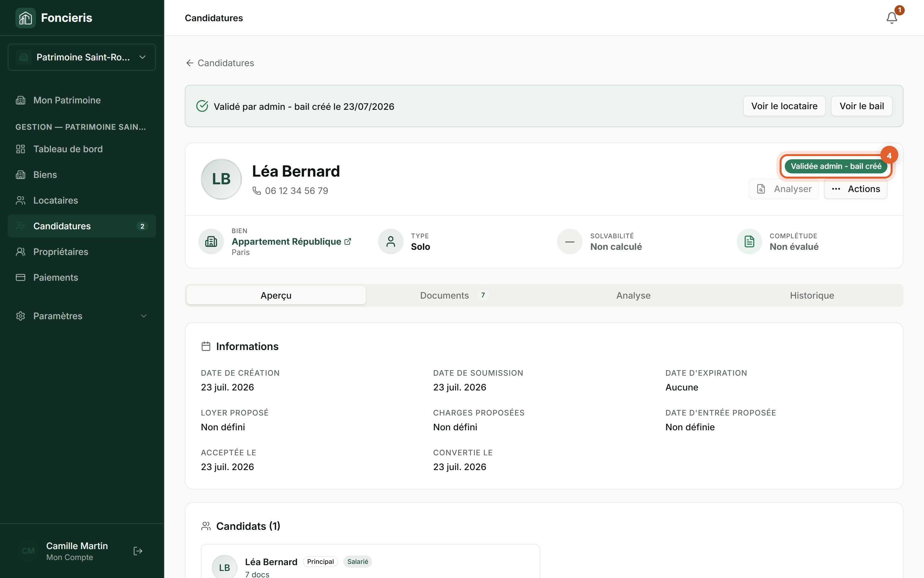Click the people icon beside Candidats (1)
Image resolution: width=924 pixels, height=578 pixels.
click(x=206, y=526)
